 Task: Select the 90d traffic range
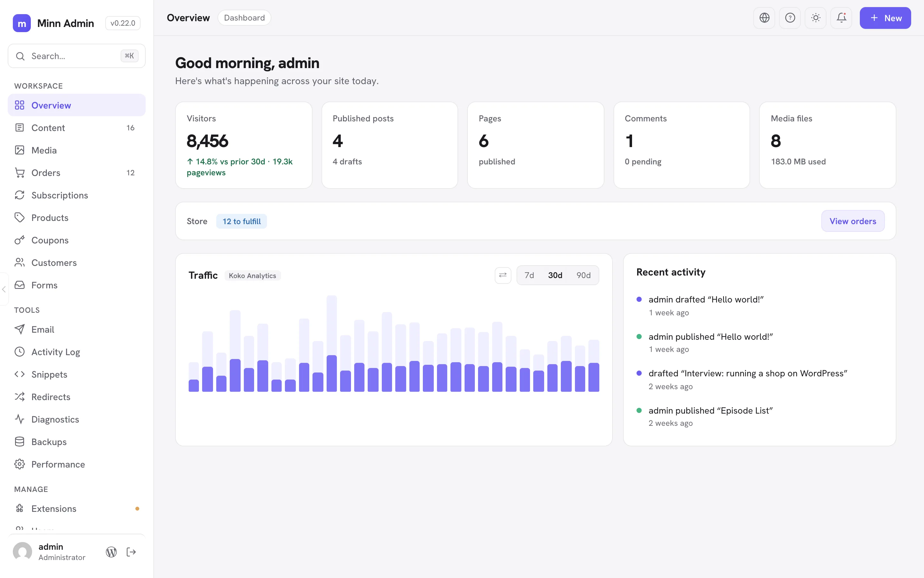pyautogui.click(x=583, y=276)
